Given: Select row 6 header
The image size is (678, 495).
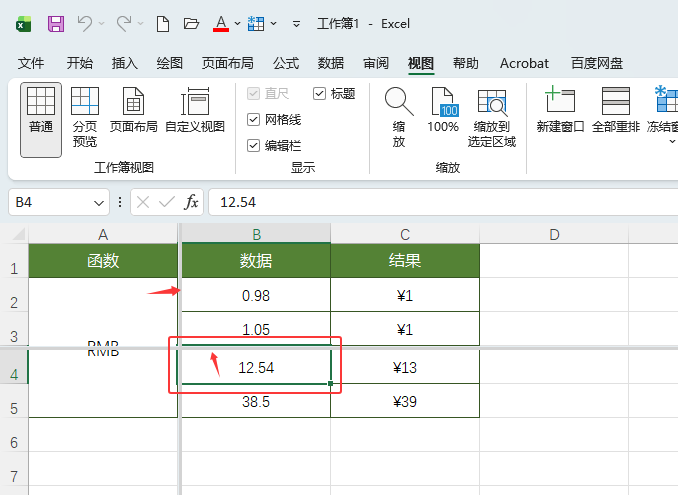Looking at the screenshot, I should coord(14,435).
